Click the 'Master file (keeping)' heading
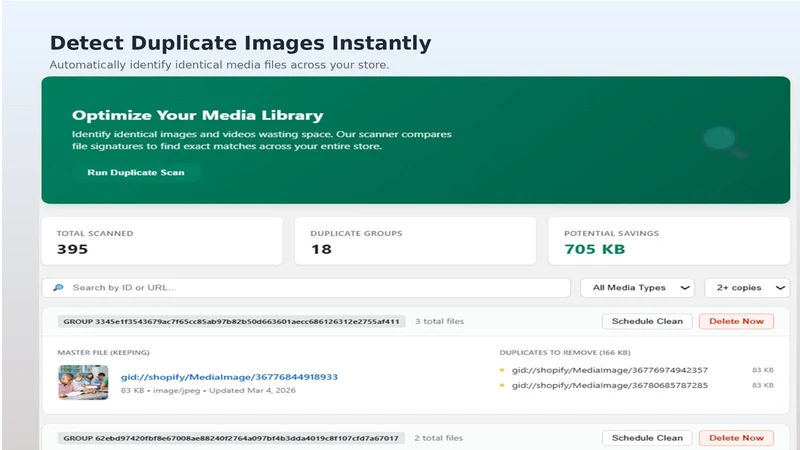 [x=104, y=353]
